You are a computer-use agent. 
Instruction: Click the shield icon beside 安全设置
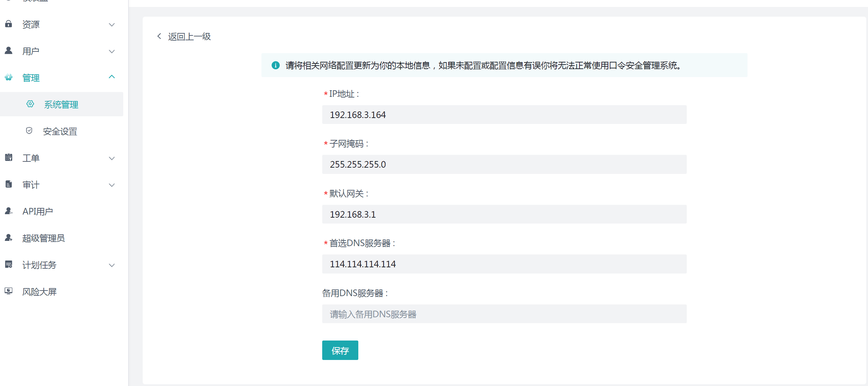[x=29, y=131]
